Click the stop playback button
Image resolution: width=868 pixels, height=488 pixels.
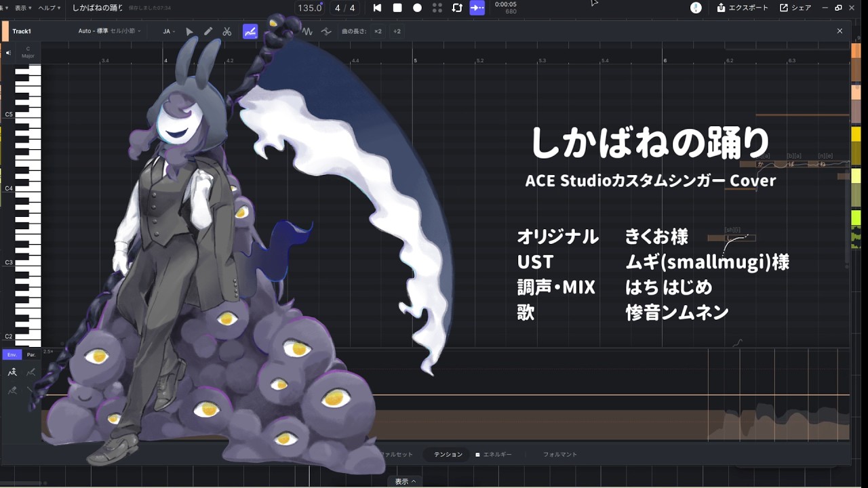397,7
